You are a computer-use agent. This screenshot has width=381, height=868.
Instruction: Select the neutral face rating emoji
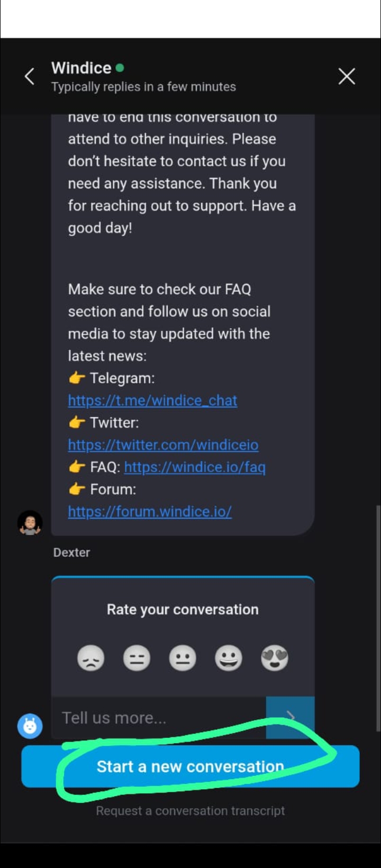(183, 657)
